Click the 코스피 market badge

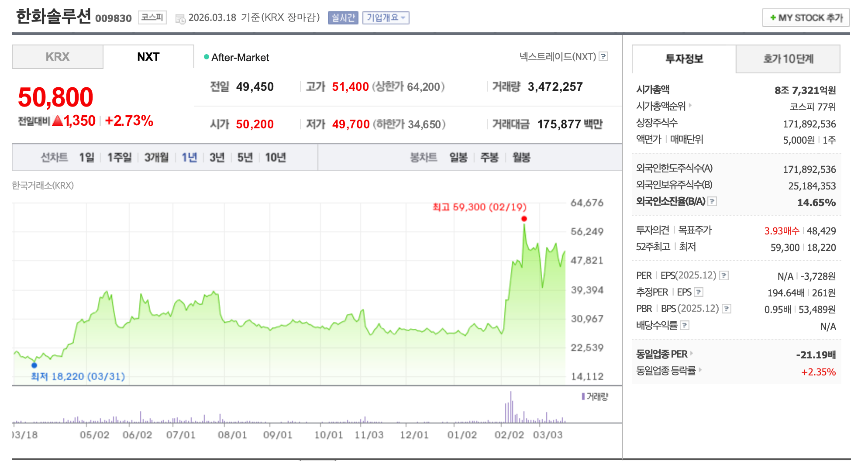click(152, 17)
